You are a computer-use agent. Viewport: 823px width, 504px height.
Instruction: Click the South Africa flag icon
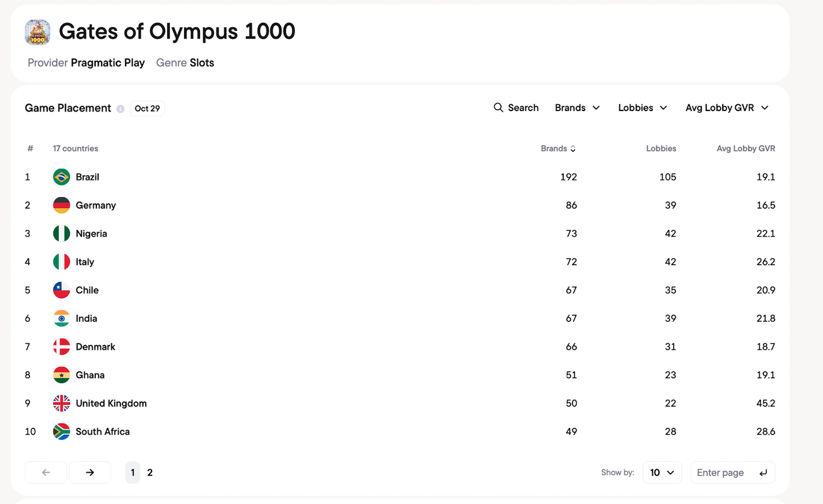coord(62,432)
